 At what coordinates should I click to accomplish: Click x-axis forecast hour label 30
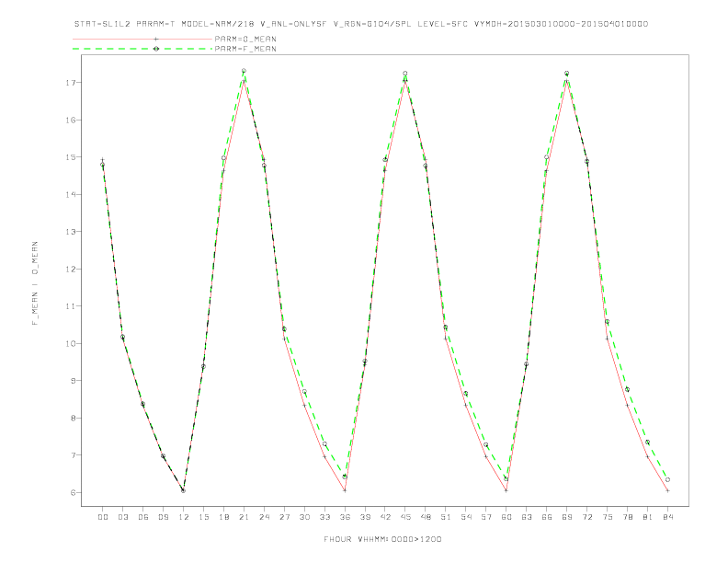click(x=304, y=517)
